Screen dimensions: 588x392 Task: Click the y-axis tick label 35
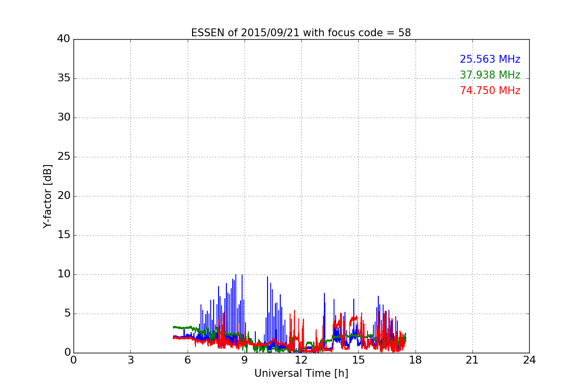[64, 78]
